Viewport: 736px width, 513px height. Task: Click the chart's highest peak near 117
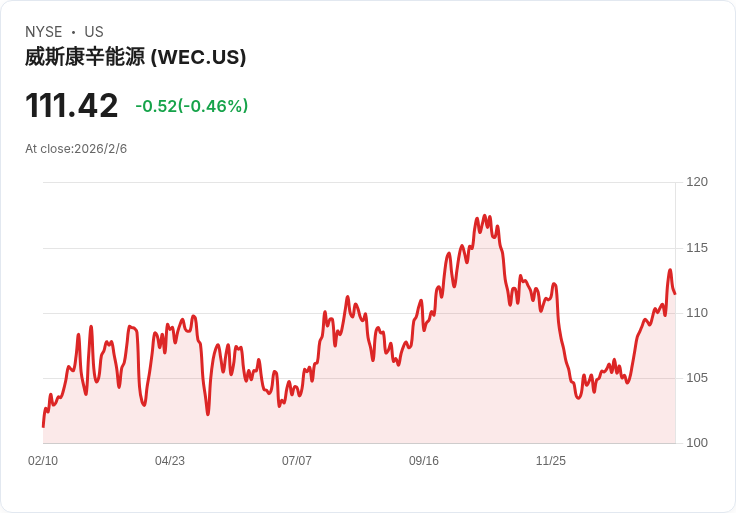(x=485, y=215)
